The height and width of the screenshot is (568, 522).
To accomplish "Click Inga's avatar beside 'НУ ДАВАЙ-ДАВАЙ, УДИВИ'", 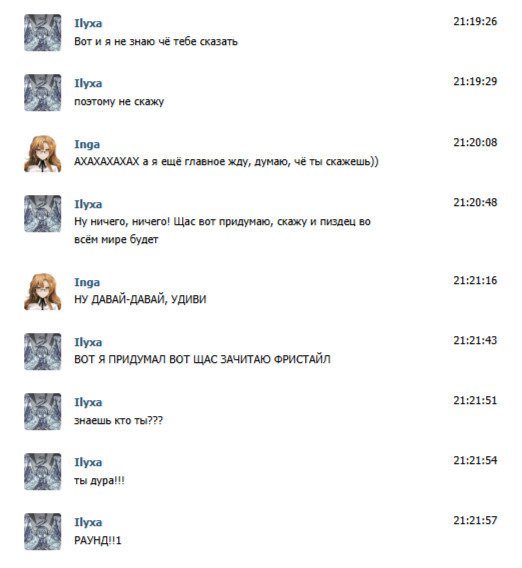I will (42, 292).
